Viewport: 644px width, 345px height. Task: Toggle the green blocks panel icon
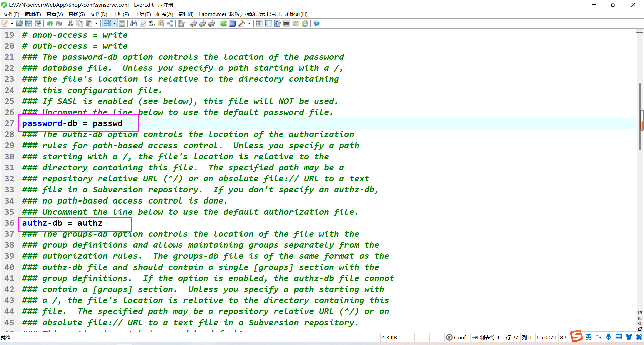(296, 23)
